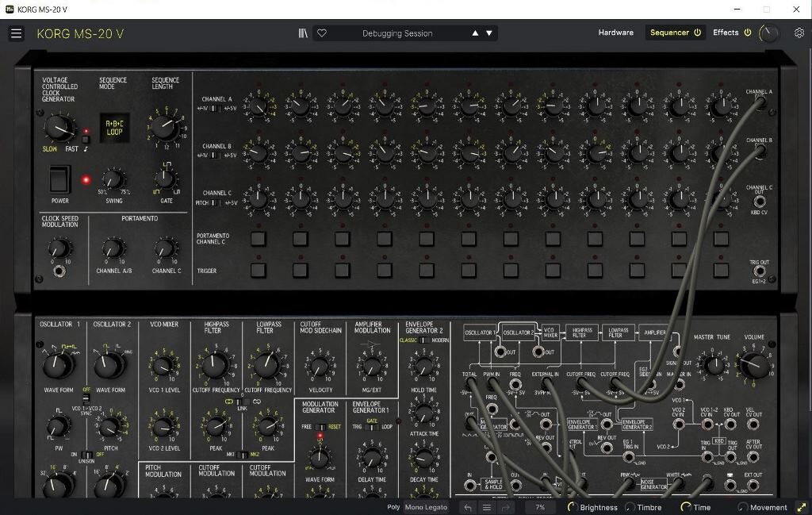Click the VCO 2 CV IN jack

679,425
